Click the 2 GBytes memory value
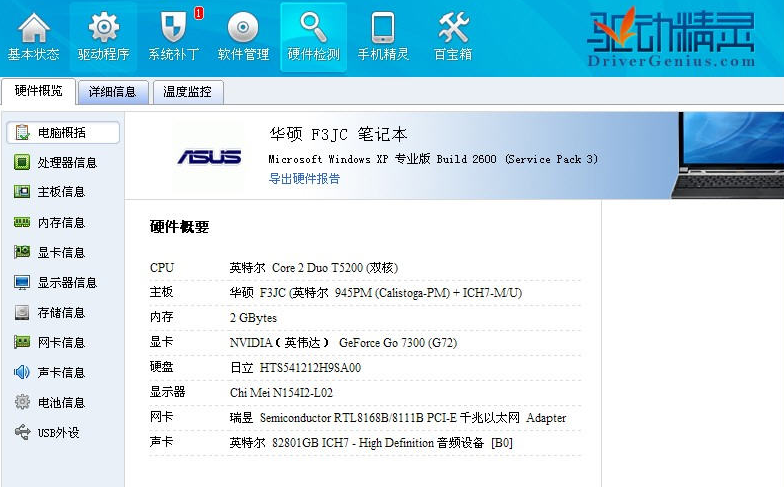This screenshot has width=784, height=487. pos(253,318)
